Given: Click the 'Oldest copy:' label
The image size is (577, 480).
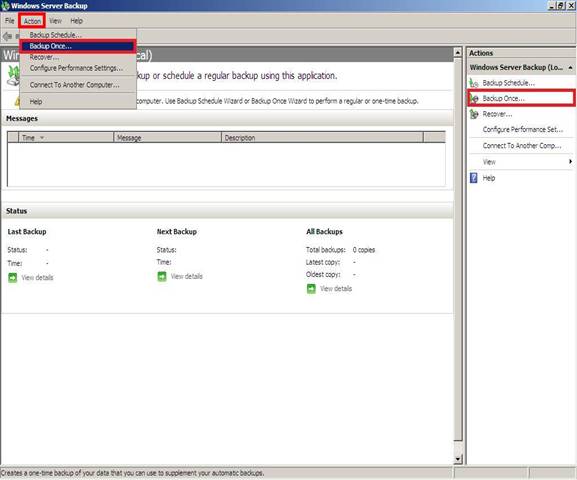Looking at the screenshot, I should [x=323, y=275].
